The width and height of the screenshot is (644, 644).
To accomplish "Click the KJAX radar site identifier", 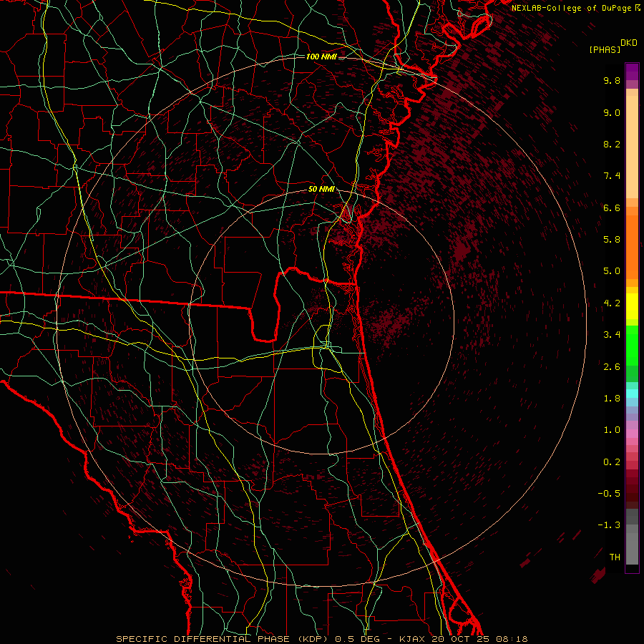I will point(413,639).
